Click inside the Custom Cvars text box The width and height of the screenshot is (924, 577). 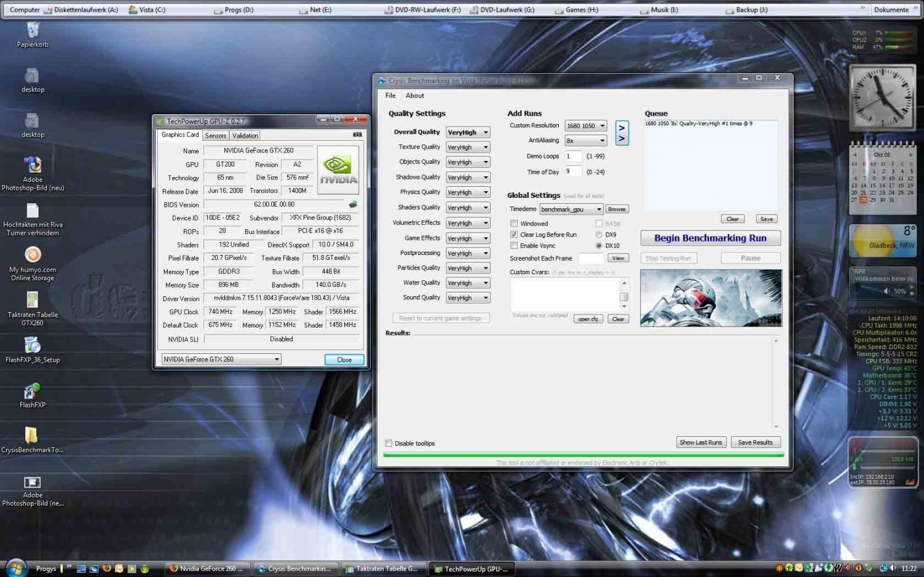[x=565, y=294]
